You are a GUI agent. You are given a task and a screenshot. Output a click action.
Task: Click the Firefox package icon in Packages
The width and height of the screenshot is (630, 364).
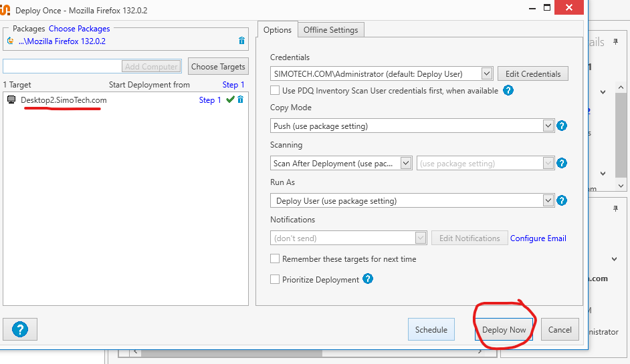click(11, 41)
